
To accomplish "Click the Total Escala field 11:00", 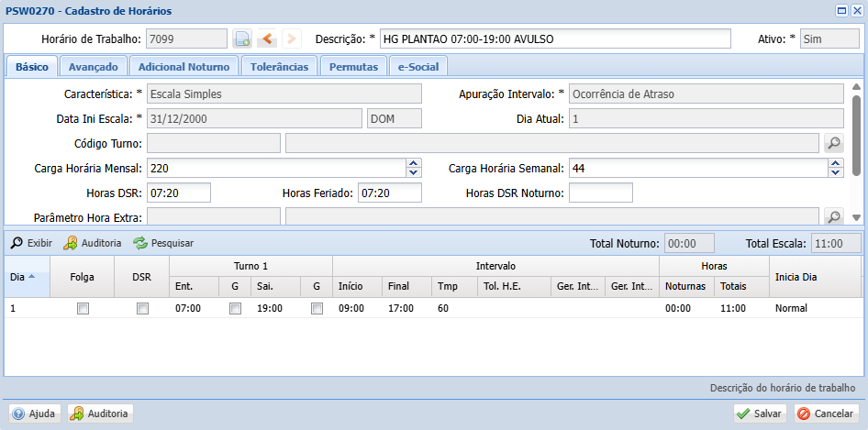I will pyautogui.click(x=836, y=244).
